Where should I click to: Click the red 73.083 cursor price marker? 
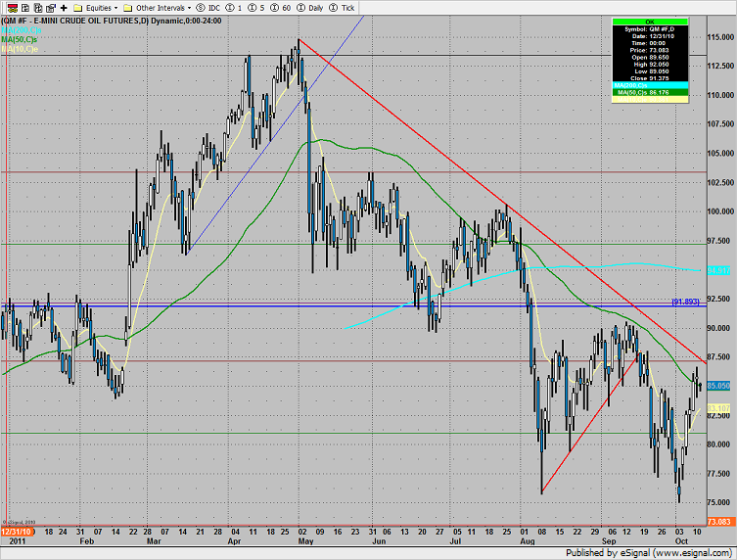point(719,522)
